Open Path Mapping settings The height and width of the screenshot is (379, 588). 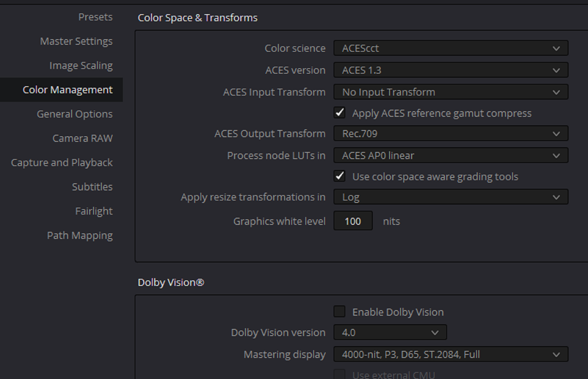(80, 235)
